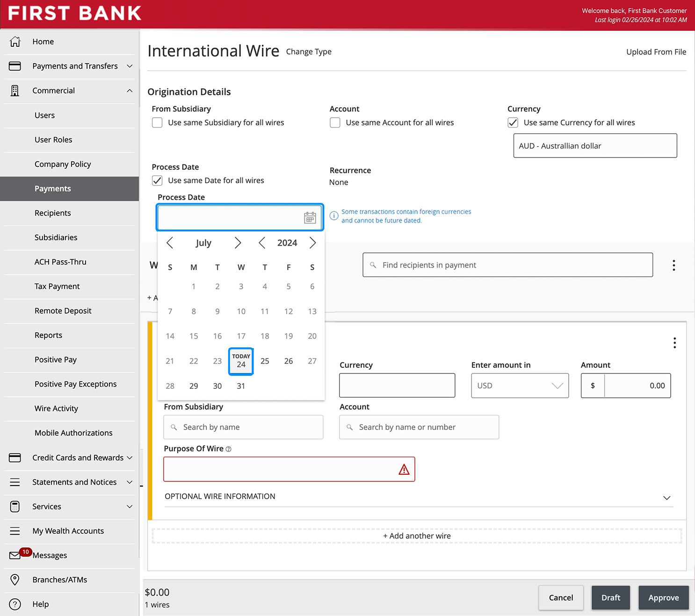Click the Cancel button
The height and width of the screenshot is (616, 695).
pyautogui.click(x=561, y=598)
